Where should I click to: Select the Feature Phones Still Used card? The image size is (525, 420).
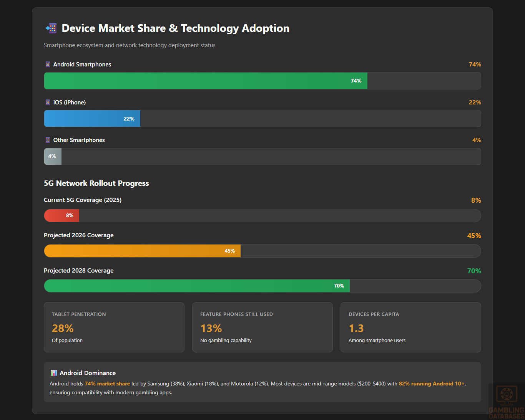(x=262, y=327)
